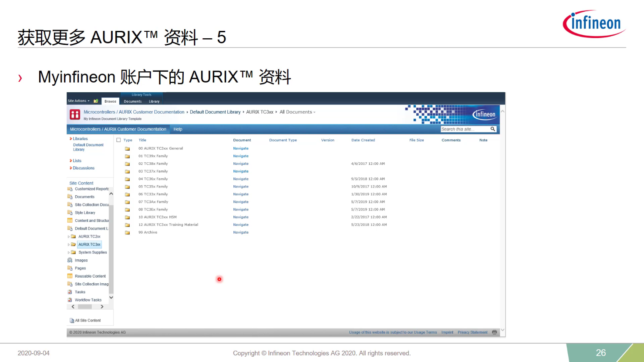Screen dimensions: 644x362
Task: Open the All Documents view dropdown
Action: click(x=297, y=112)
